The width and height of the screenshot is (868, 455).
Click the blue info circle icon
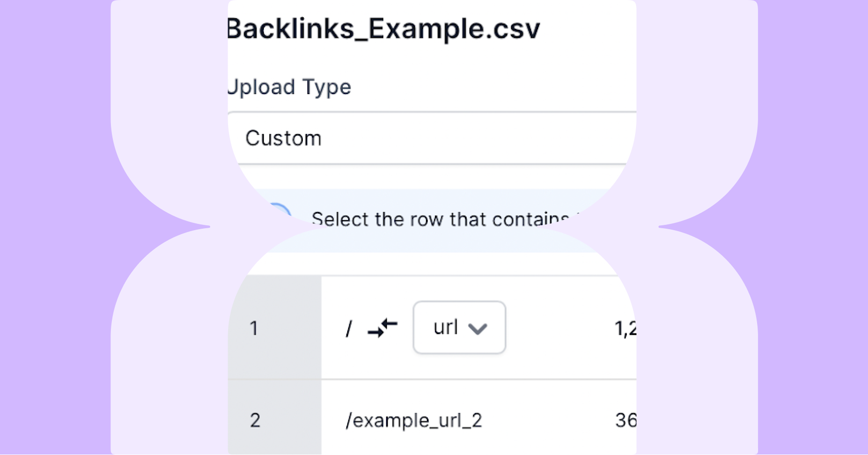(x=280, y=212)
